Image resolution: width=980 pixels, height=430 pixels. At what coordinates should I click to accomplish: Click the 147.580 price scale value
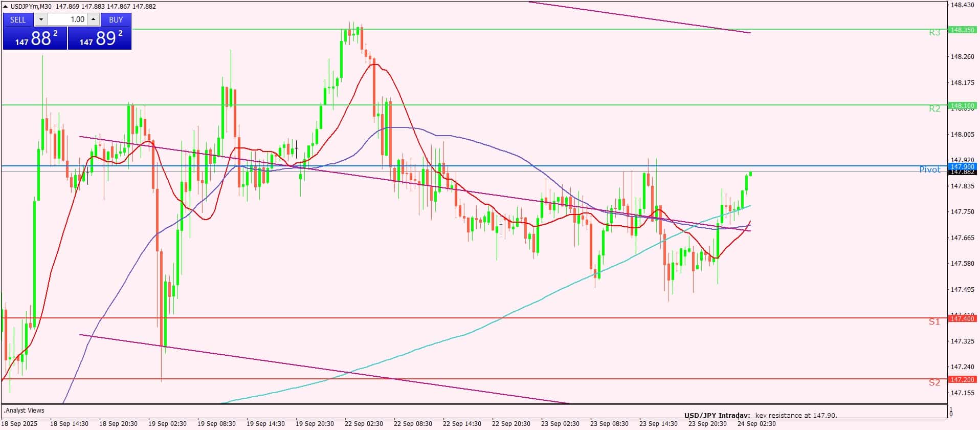tap(962, 263)
